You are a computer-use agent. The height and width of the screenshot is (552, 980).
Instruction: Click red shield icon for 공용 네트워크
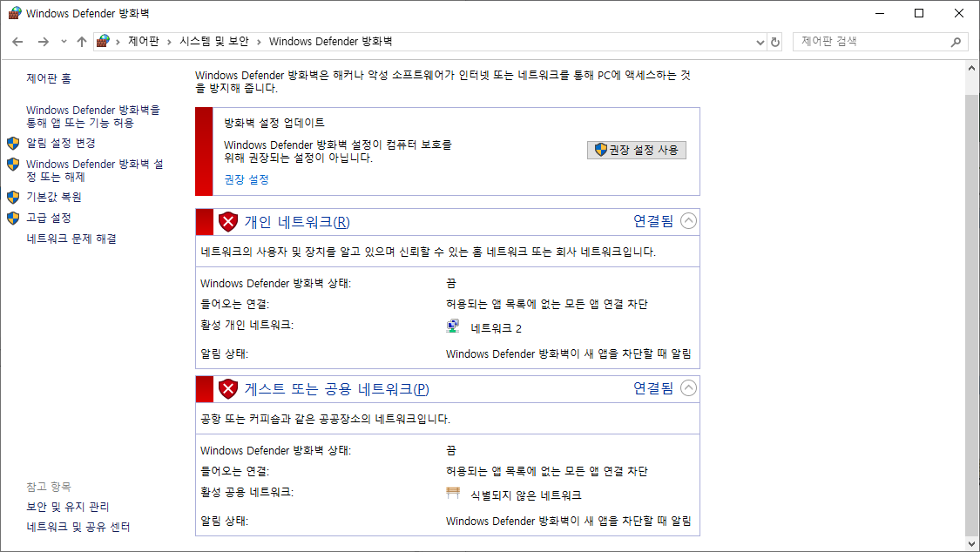[x=228, y=389]
